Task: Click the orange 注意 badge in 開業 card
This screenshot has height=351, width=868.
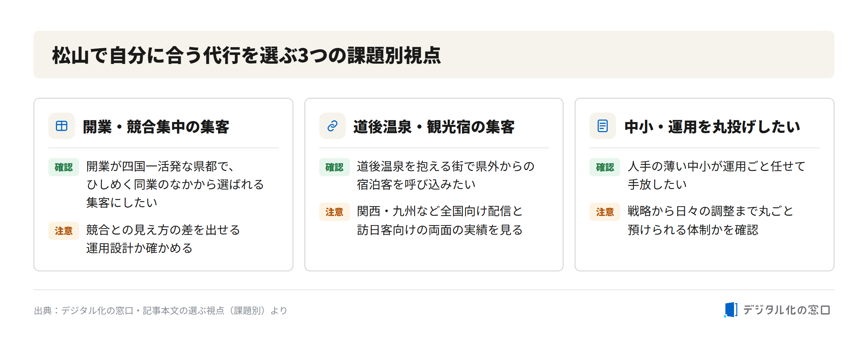Action: [64, 231]
